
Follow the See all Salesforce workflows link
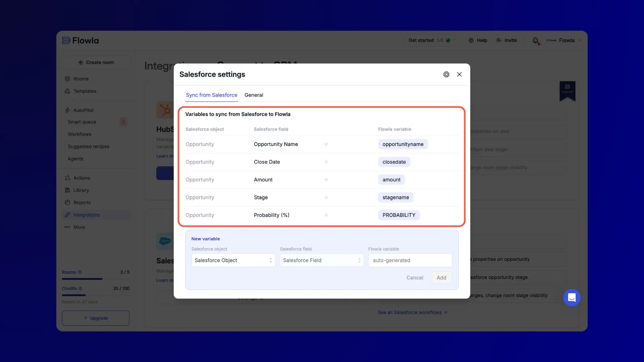[x=410, y=312]
